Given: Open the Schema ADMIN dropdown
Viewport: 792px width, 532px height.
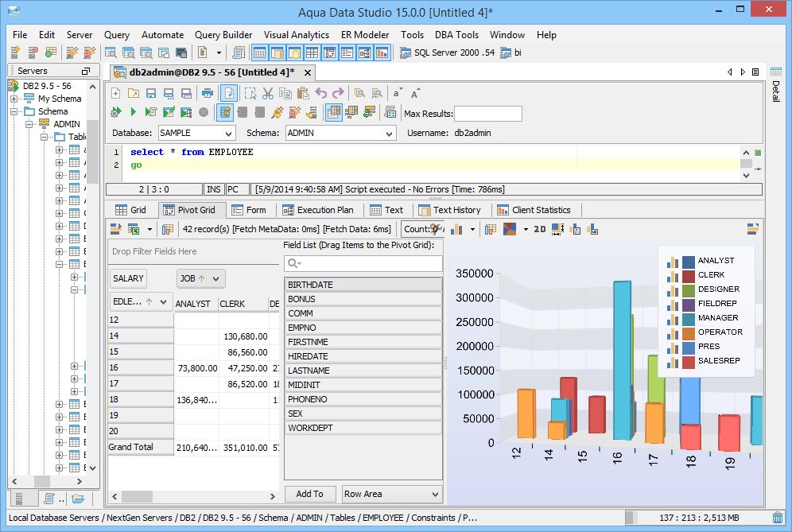Looking at the screenshot, I should coord(389,134).
